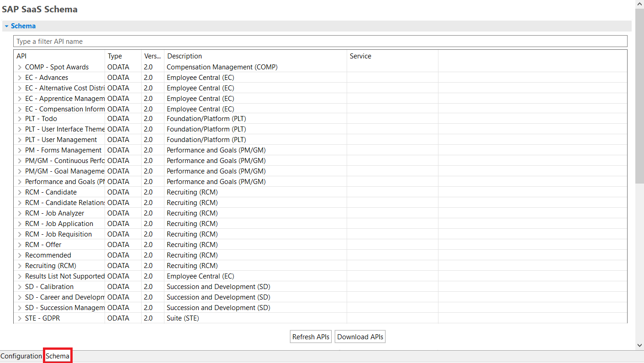Viewport: 644px width, 363px height.
Task: Expand the Recommended API entry
Action: [x=19, y=255]
